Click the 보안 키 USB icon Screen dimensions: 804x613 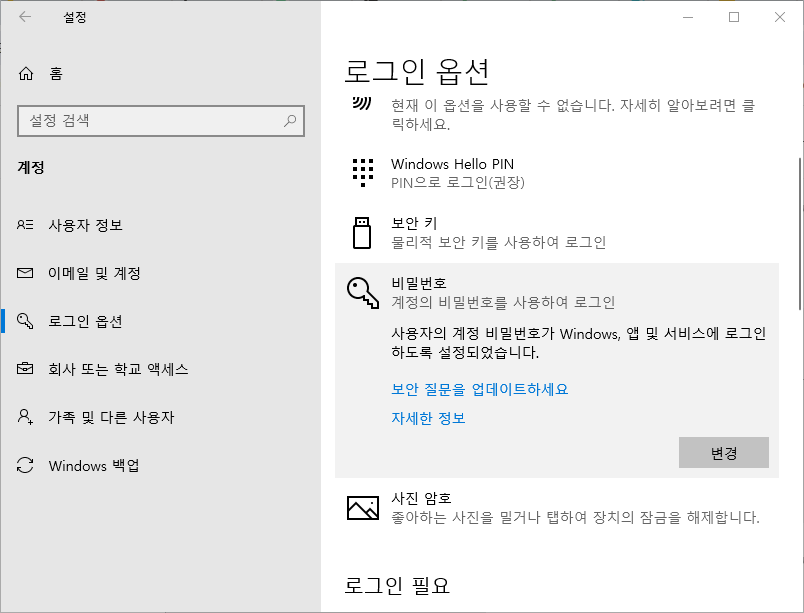click(362, 233)
